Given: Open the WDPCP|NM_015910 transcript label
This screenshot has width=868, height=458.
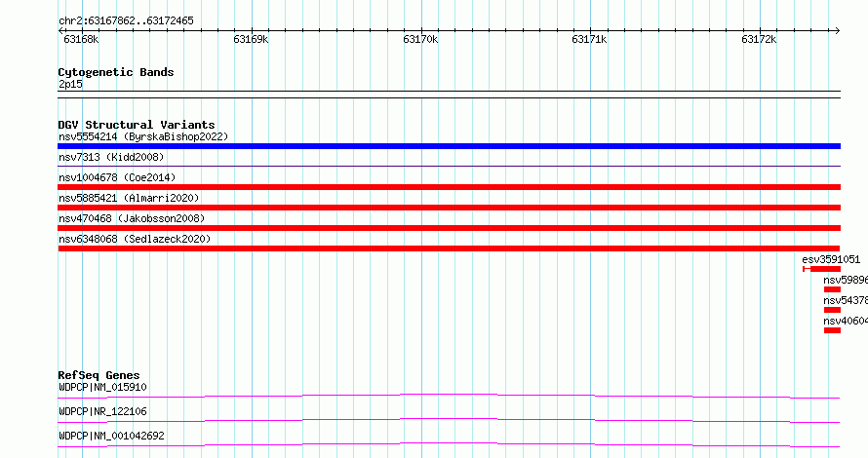Looking at the screenshot, I should [102, 387].
